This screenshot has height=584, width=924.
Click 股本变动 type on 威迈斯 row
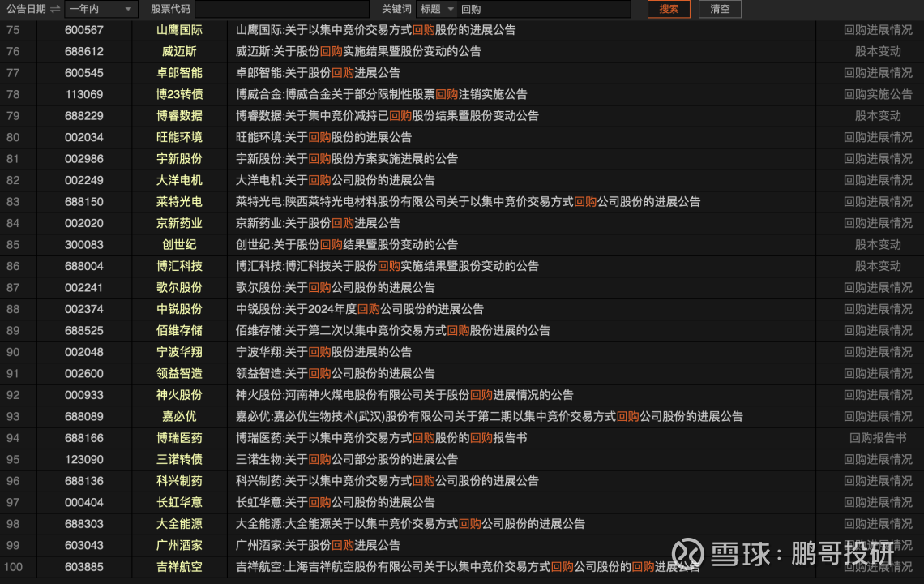(878, 51)
